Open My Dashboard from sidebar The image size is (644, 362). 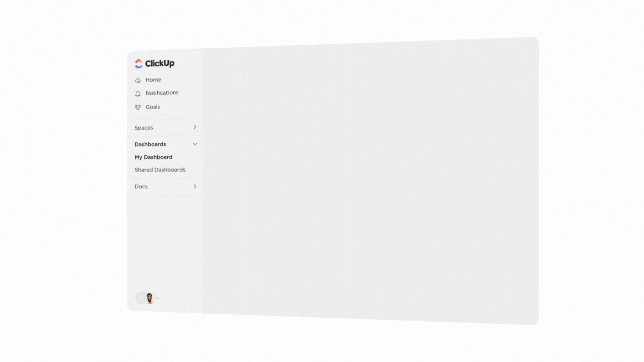click(x=154, y=157)
